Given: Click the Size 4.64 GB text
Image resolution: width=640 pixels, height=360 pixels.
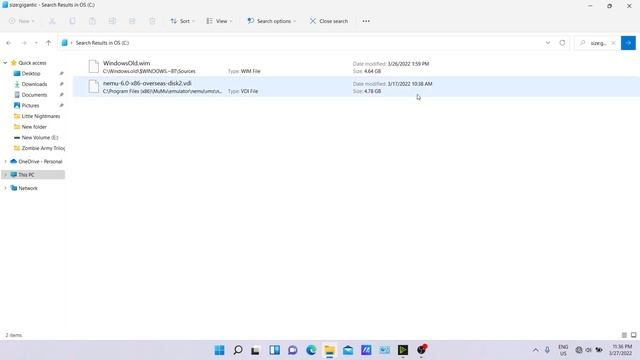Looking at the screenshot, I should (367, 71).
